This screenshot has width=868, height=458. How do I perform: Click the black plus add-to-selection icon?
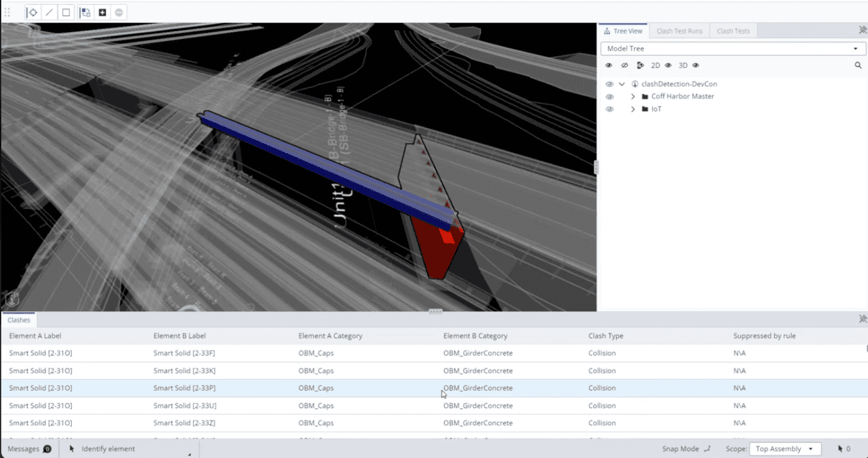102,12
